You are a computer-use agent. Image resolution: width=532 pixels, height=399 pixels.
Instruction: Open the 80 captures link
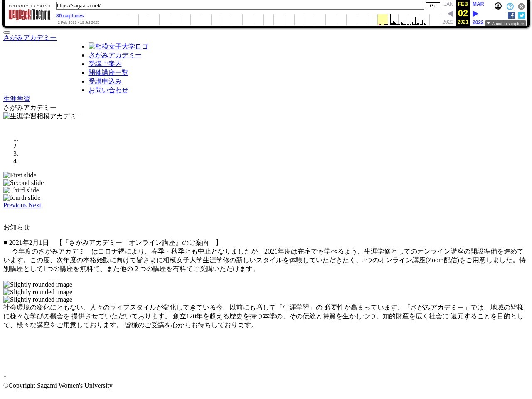point(70,16)
